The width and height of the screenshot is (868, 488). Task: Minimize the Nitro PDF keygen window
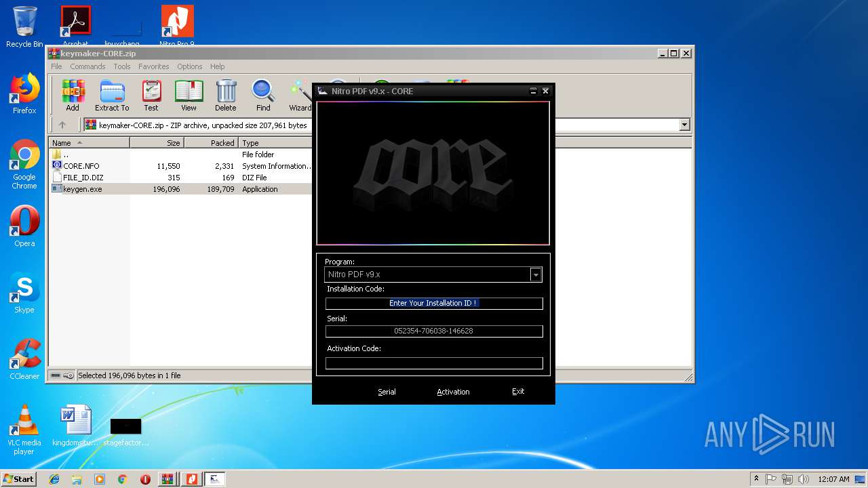[533, 91]
